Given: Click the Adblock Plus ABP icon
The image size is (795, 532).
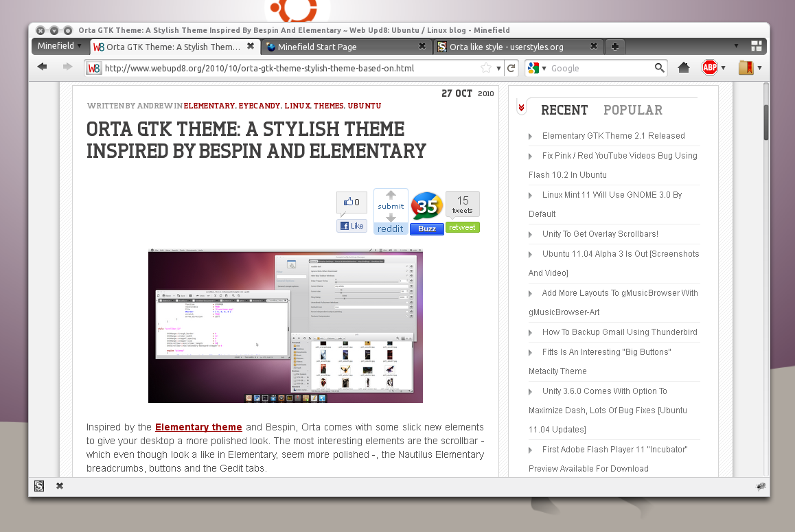Looking at the screenshot, I should click(710, 67).
